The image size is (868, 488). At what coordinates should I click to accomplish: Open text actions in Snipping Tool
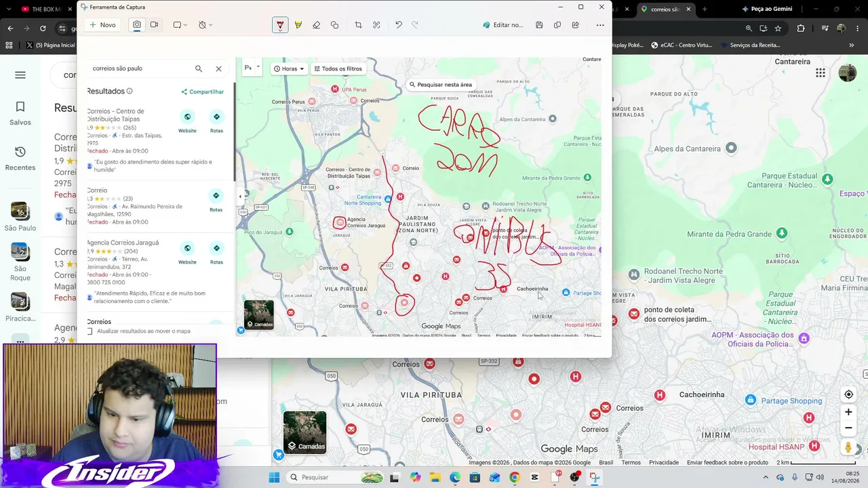(x=376, y=25)
